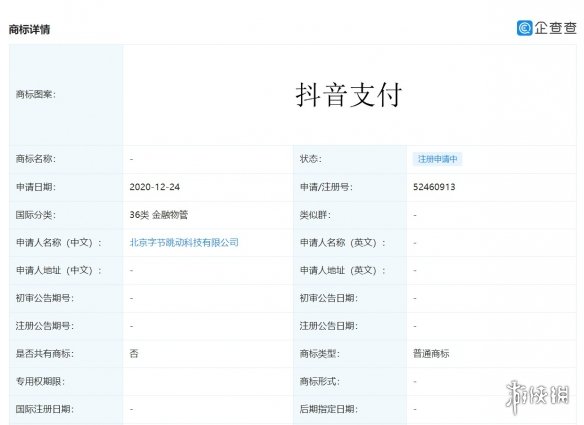Click the 注册公告日期 label
The image size is (584, 425).
pos(328,326)
